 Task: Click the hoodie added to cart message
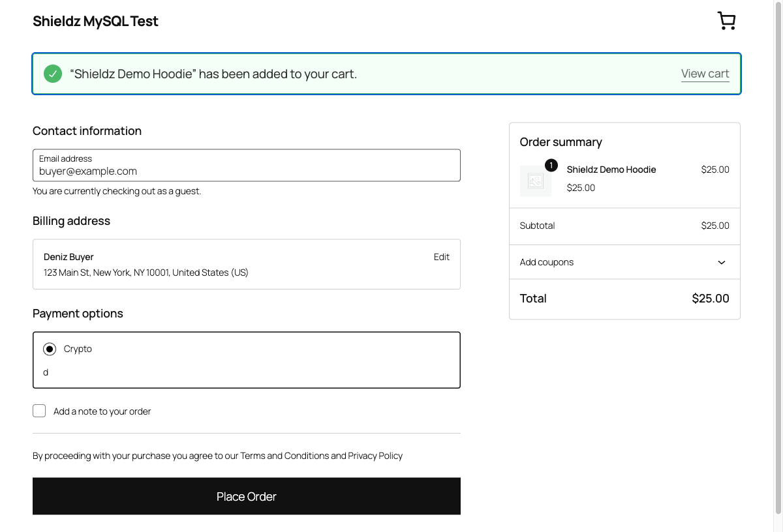[213, 74]
